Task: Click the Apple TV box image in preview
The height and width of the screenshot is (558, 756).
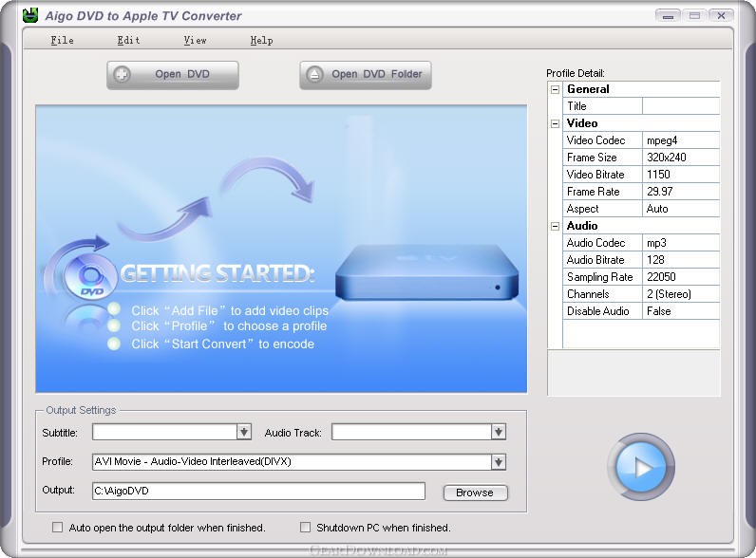Action: click(x=427, y=272)
